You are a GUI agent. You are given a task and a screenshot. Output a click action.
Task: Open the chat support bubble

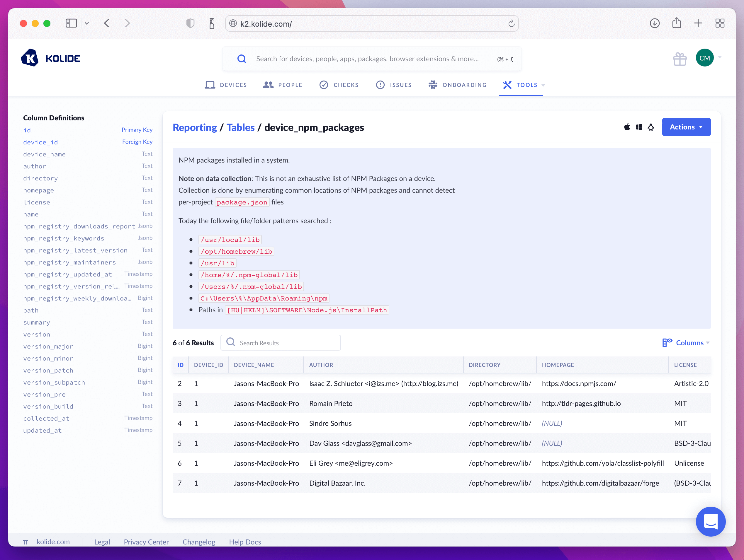pos(710,521)
